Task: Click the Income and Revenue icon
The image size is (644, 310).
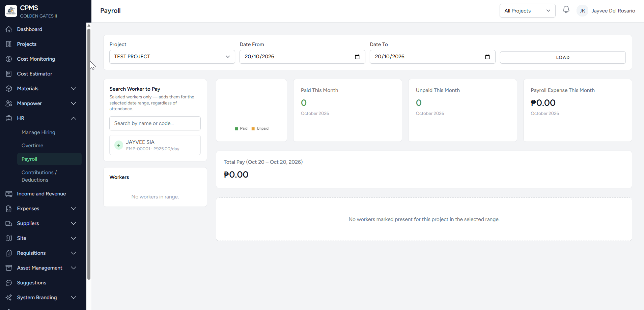Action: [x=9, y=194]
